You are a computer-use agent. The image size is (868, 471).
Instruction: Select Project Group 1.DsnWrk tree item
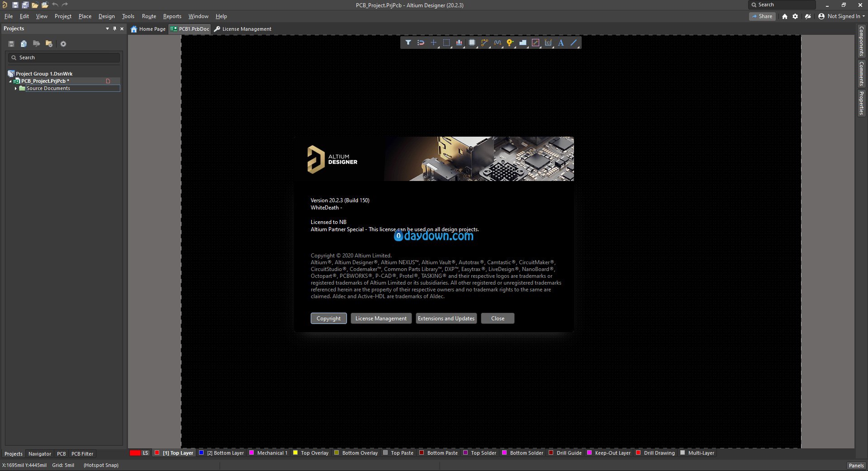pyautogui.click(x=44, y=74)
